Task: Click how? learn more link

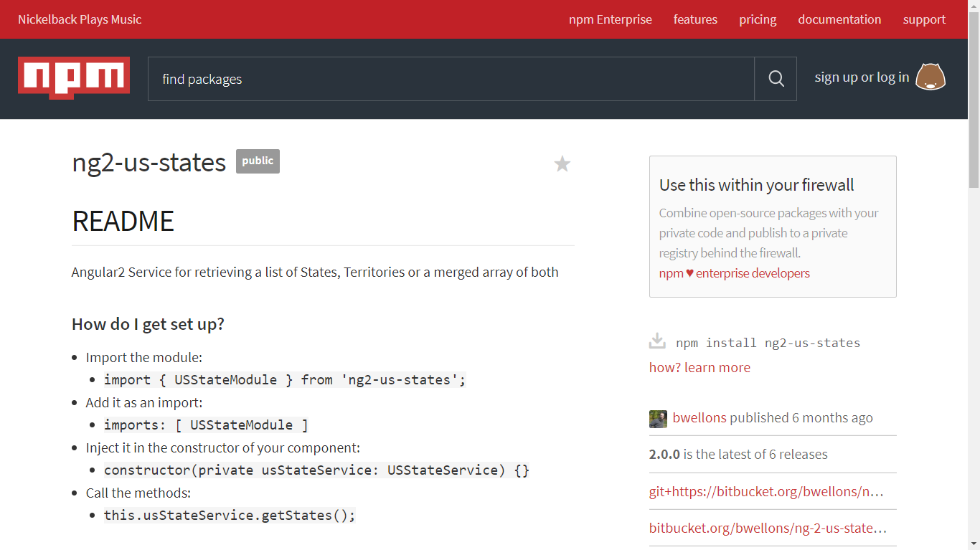Action: (x=699, y=367)
